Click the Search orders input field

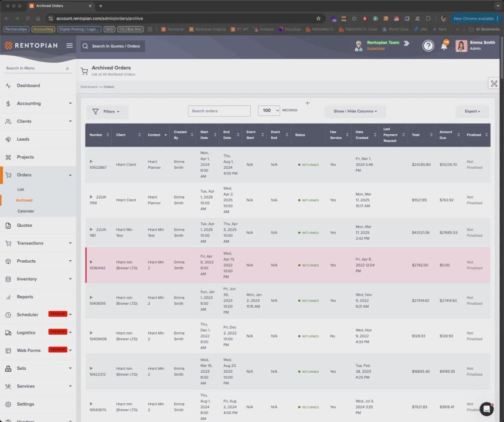coord(219,111)
